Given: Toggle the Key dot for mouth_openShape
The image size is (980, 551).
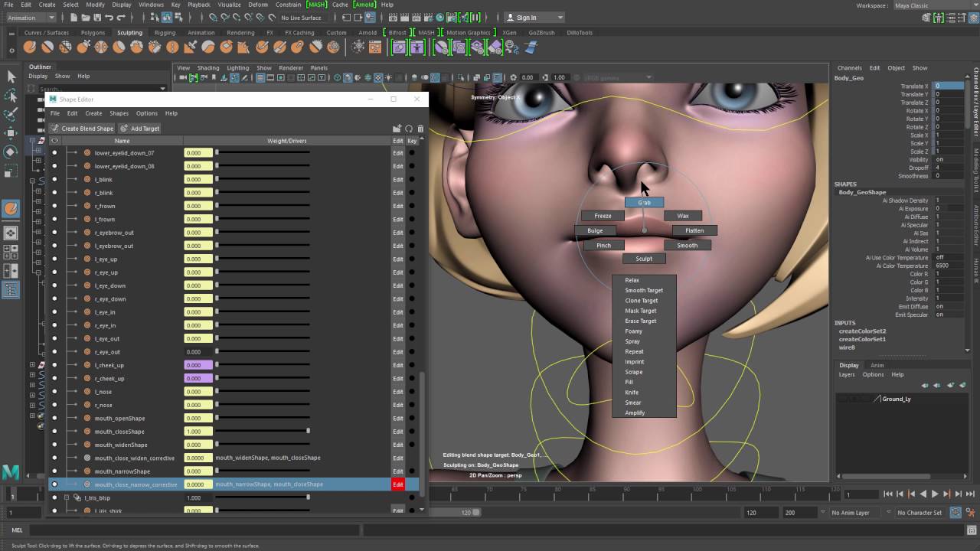Looking at the screenshot, I should (x=412, y=418).
